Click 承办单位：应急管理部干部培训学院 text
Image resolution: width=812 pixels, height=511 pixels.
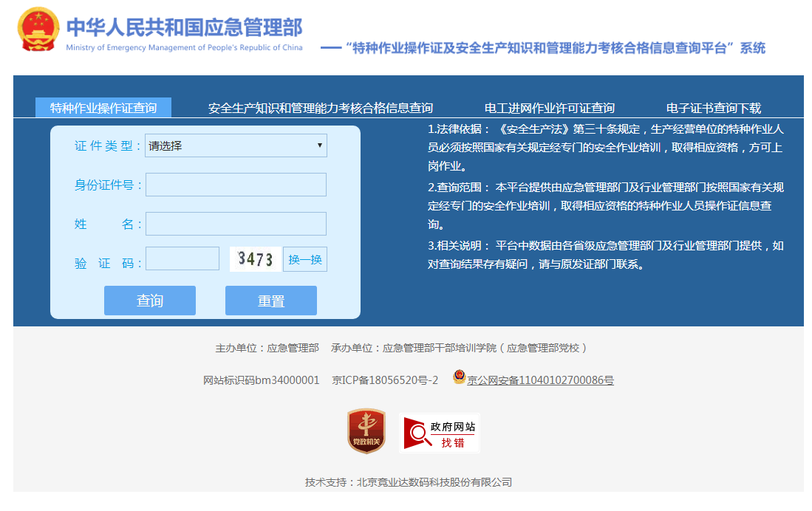pos(459,348)
